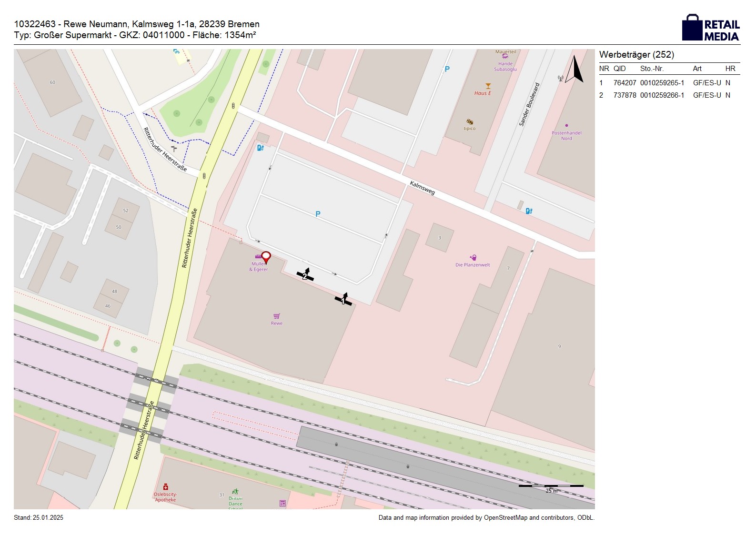Screen dimensions: 756x535
Task: Click the red location pin marker
Action: (x=266, y=257)
